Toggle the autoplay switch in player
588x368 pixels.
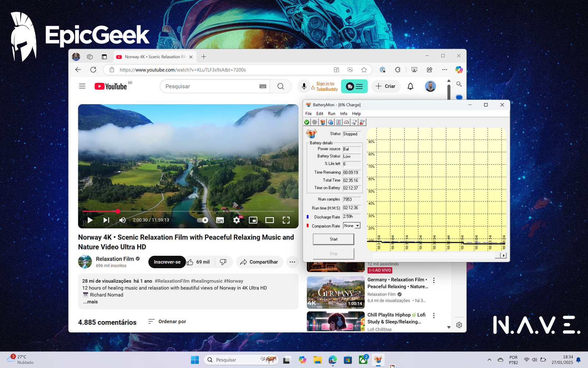point(203,220)
